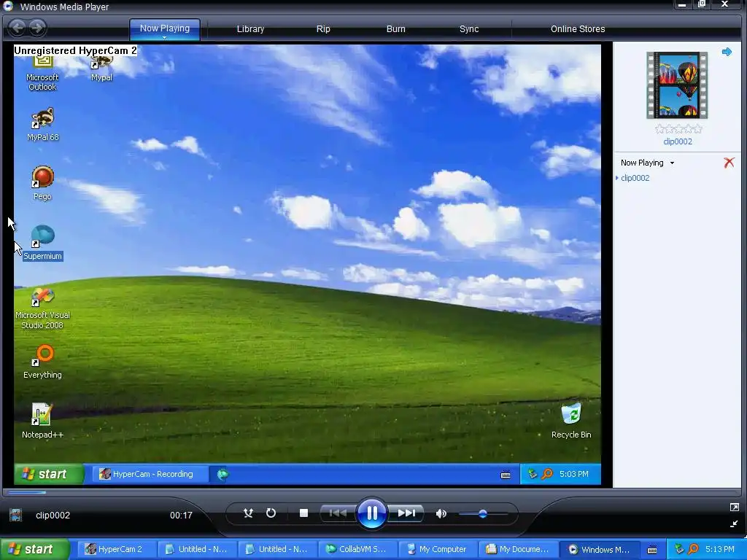Open the Library tab
This screenshot has height=560, width=747.
250,29
